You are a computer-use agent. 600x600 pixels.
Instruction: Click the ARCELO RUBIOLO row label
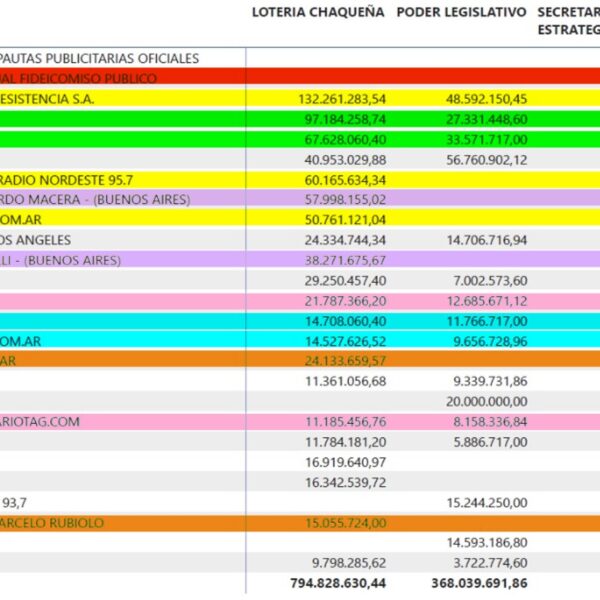(52, 523)
